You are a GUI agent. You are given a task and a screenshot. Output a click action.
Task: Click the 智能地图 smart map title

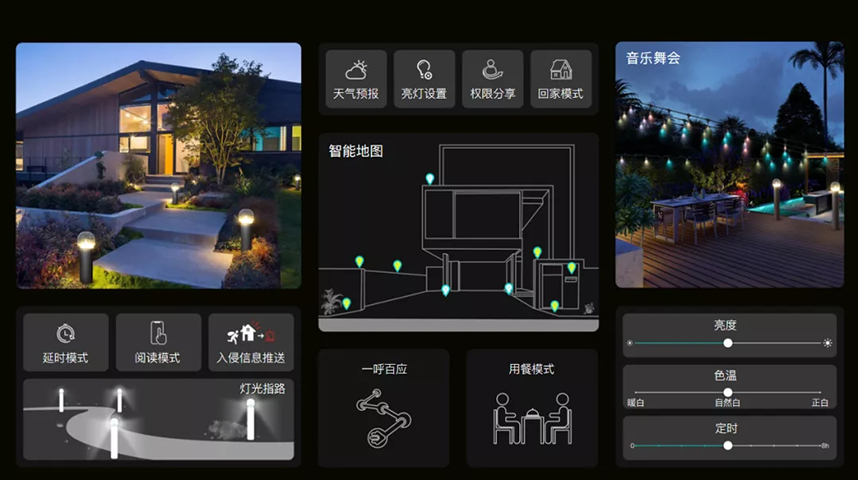356,151
